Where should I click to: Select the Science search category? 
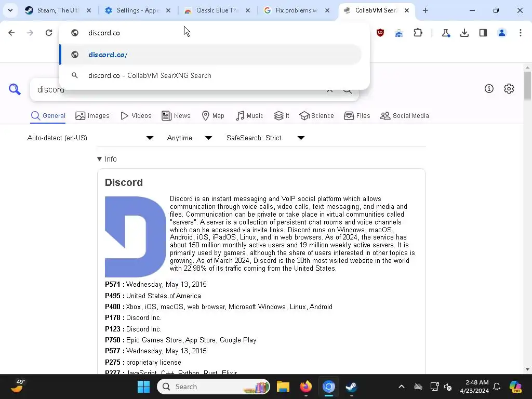coord(316,116)
